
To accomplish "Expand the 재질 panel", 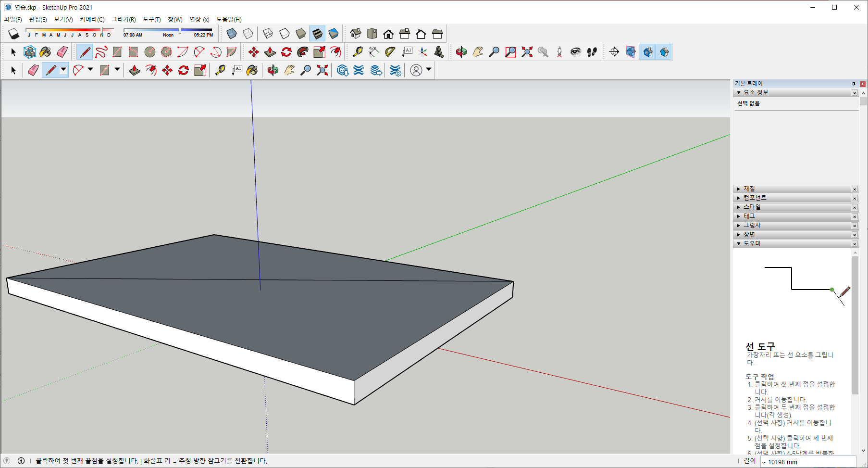I will coord(739,189).
